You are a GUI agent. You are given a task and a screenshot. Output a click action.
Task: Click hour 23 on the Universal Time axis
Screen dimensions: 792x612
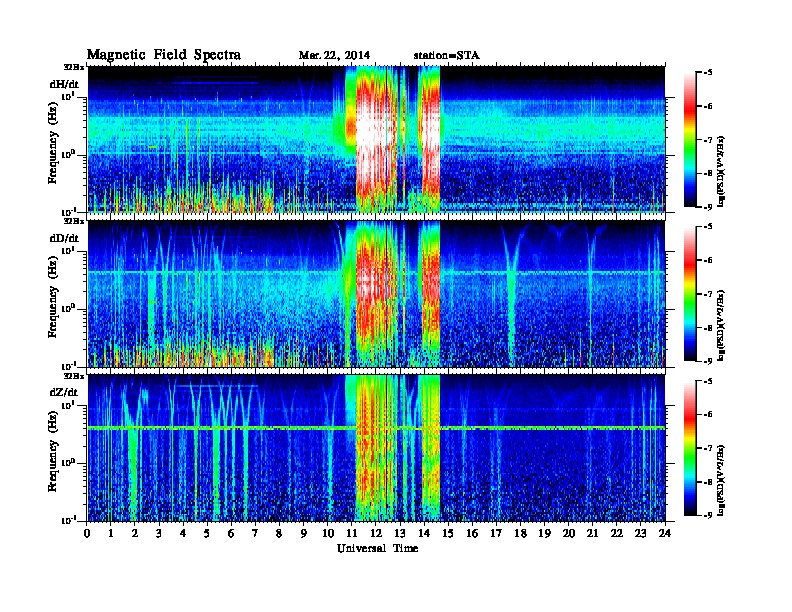[x=640, y=533]
